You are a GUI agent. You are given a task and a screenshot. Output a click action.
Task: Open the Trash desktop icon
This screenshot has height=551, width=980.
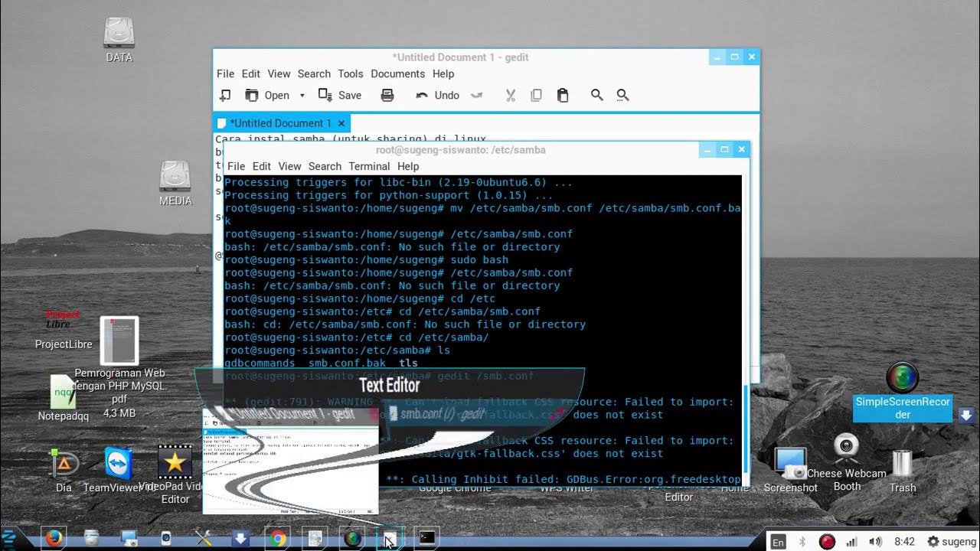(903, 471)
